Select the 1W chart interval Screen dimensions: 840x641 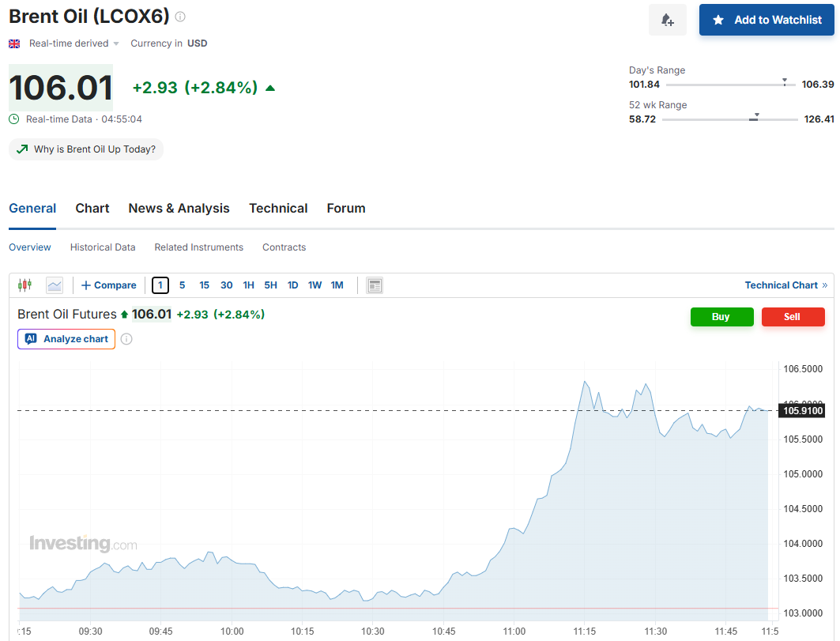point(315,285)
